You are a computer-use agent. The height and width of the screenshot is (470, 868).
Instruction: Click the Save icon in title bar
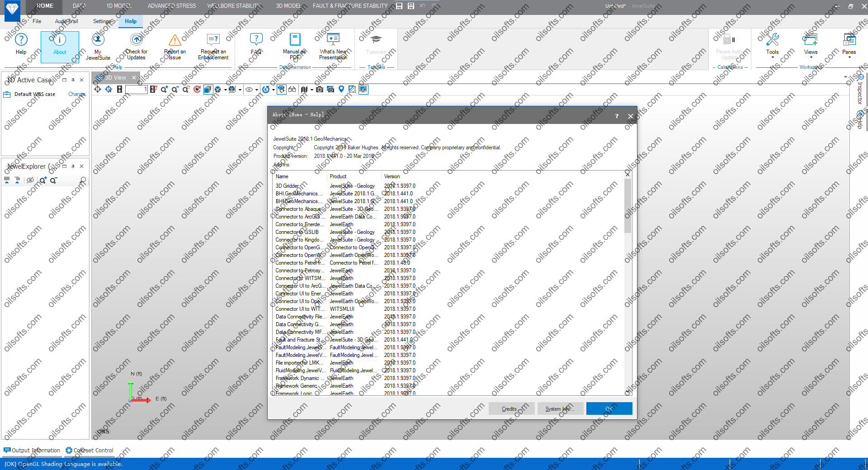pos(399,6)
